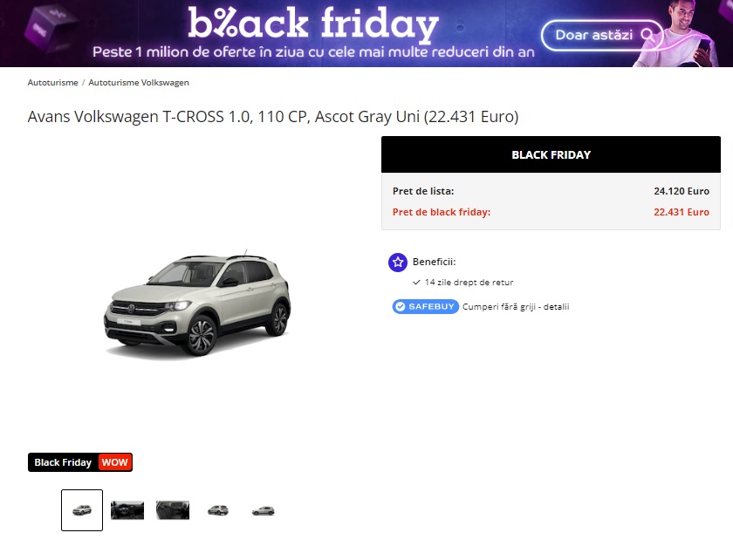Image resolution: width=733 pixels, height=560 pixels.
Task: Click the Pret de lista price row
Action: pos(551,191)
